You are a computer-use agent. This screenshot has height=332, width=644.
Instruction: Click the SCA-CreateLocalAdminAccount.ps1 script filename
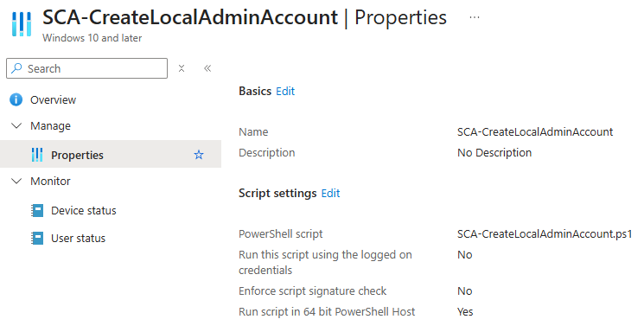click(x=545, y=233)
